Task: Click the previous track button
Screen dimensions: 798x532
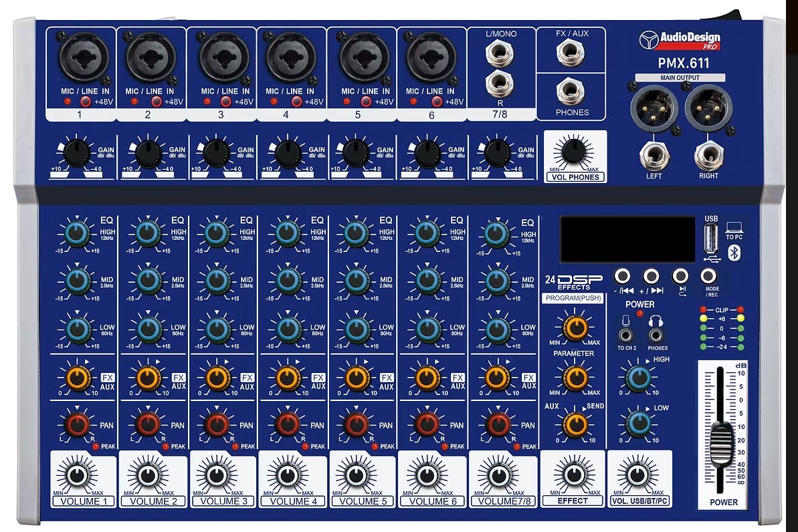Action: tap(622, 275)
